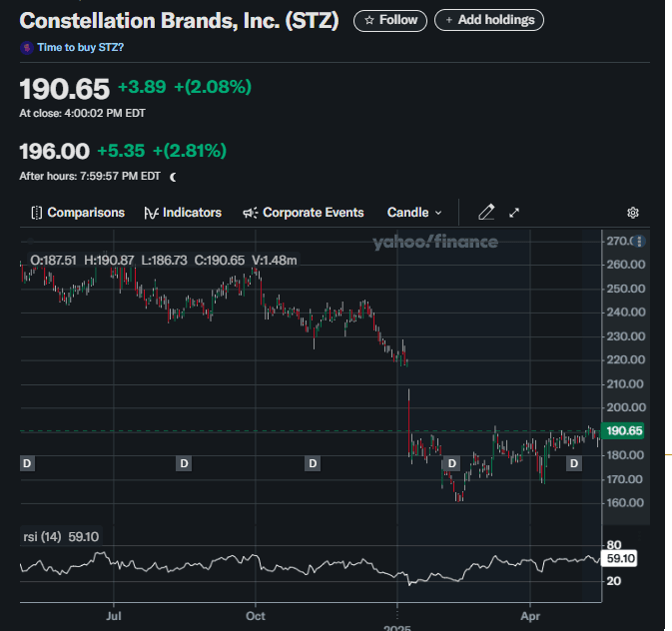Open the Indicators menu
The height and width of the screenshot is (631, 672).
point(183,213)
